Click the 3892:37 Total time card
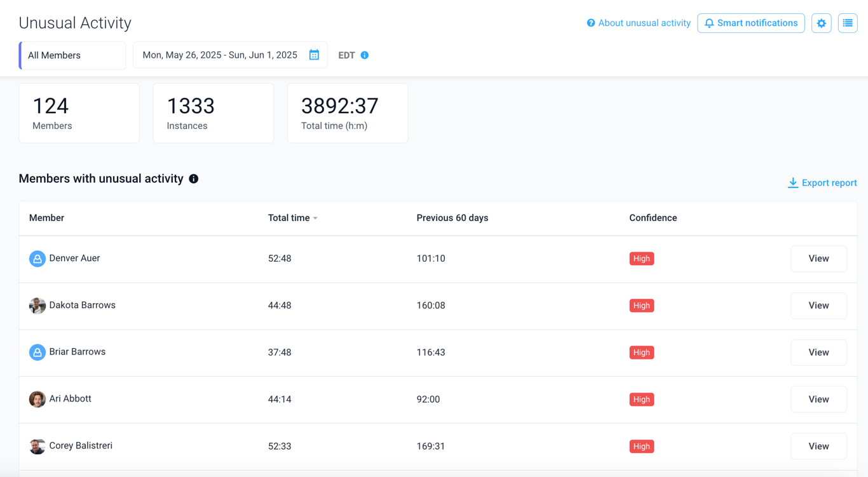Image resolution: width=868 pixels, height=477 pixels. [x=348, y=113]
